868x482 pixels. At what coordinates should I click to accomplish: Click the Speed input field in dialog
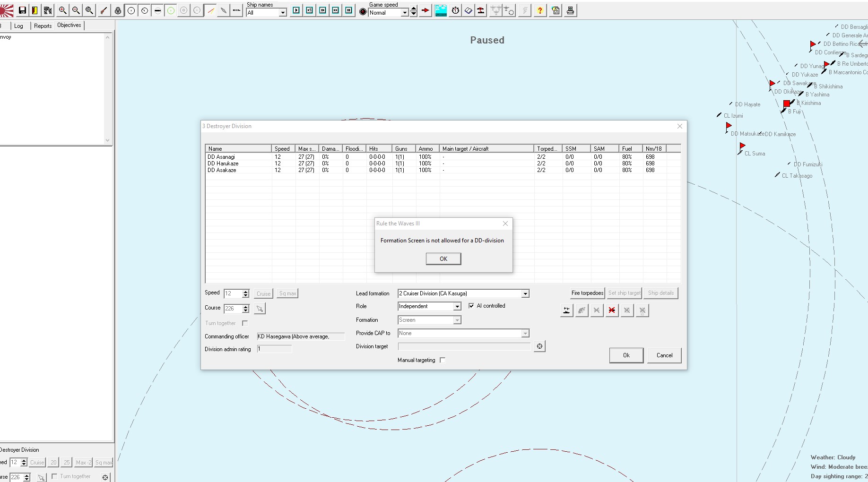[233, 293]
